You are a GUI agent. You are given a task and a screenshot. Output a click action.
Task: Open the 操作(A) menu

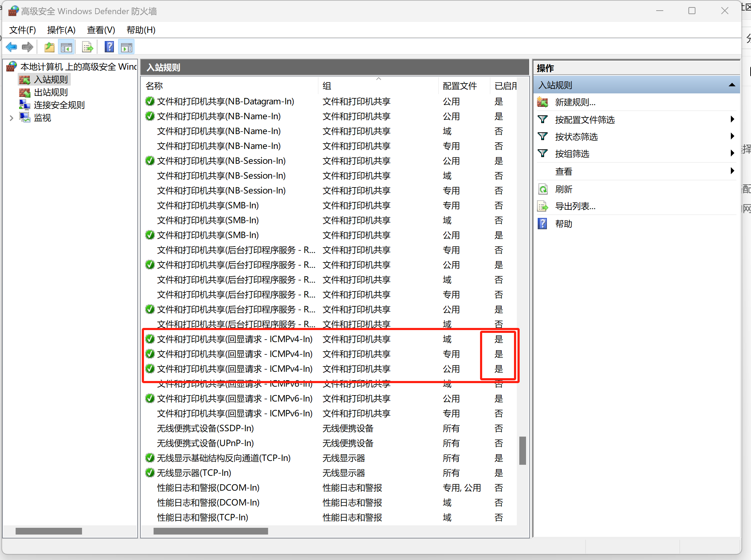[61, 30]
